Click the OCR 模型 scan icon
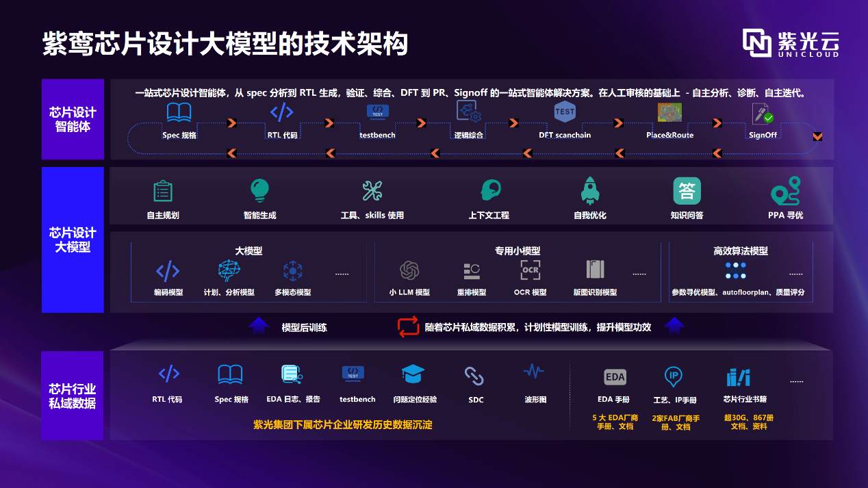Viewport: 868px width, 488px height. point(531,270)
